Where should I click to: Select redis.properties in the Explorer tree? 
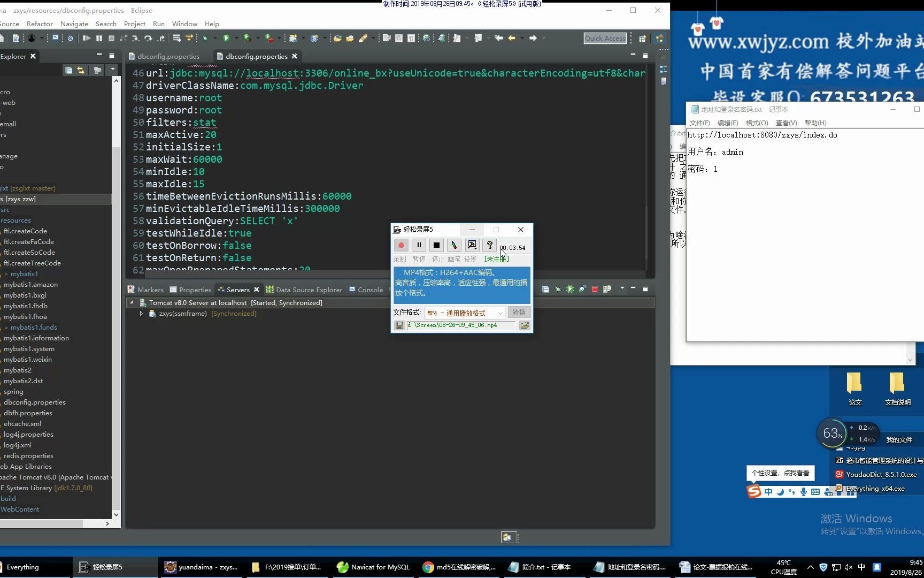coord(28,455)
